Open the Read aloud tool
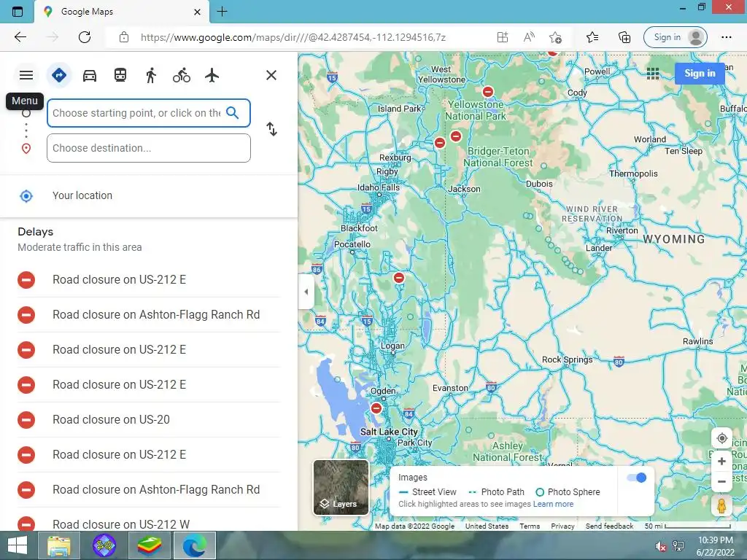 click(529, 37)
